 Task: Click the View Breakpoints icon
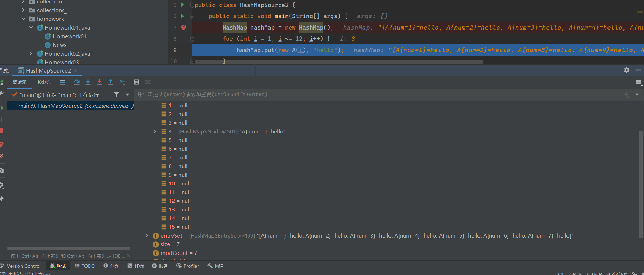click(2, 144)
